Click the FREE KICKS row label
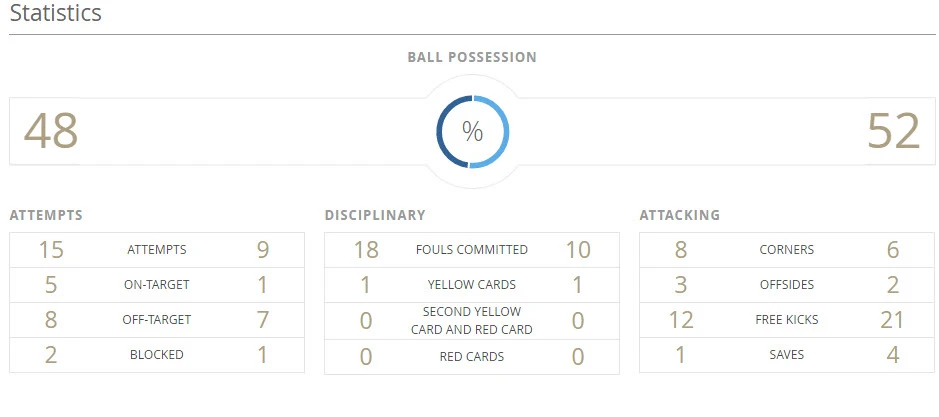 click(787, 320)
